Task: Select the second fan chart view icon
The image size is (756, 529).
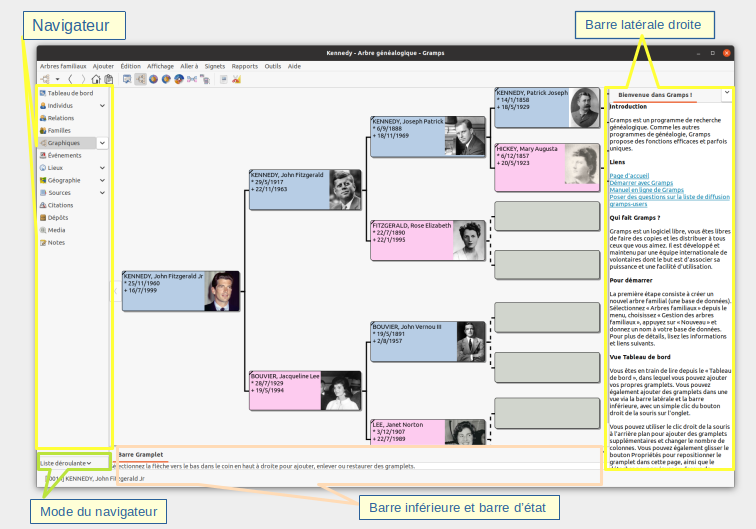Action: (x=166, y=79)
